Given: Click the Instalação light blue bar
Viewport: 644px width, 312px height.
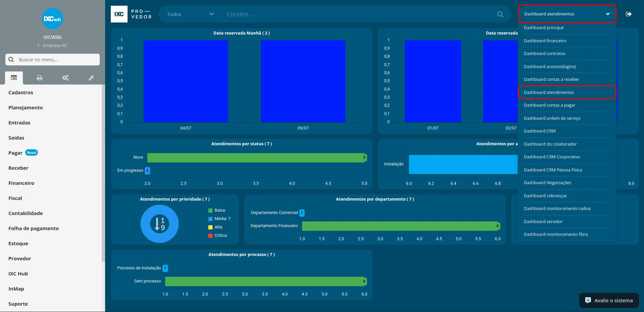Looking at the screenshot, I should [x=463, y=164].
